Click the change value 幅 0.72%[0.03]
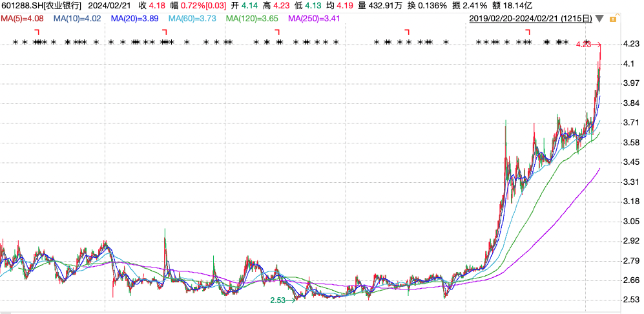Screen dimensions: 644x314 click(x=198, y=6)
